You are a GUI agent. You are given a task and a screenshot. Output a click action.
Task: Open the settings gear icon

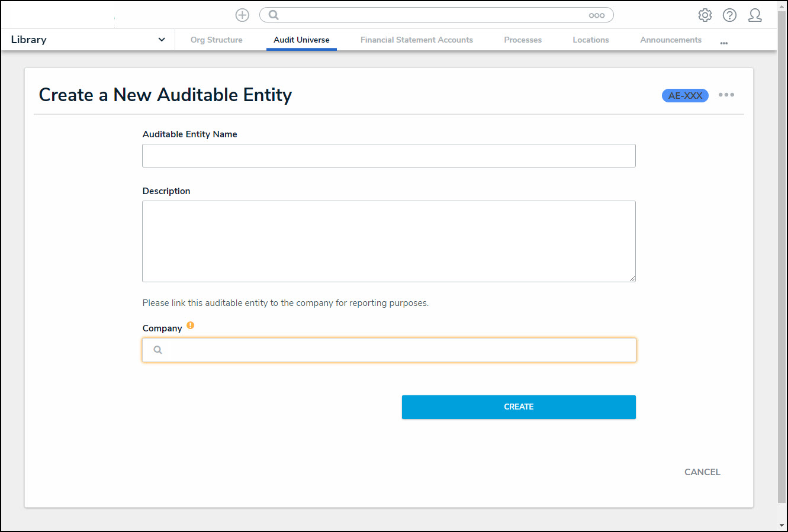pyautogui.click(x=705, y=15)
